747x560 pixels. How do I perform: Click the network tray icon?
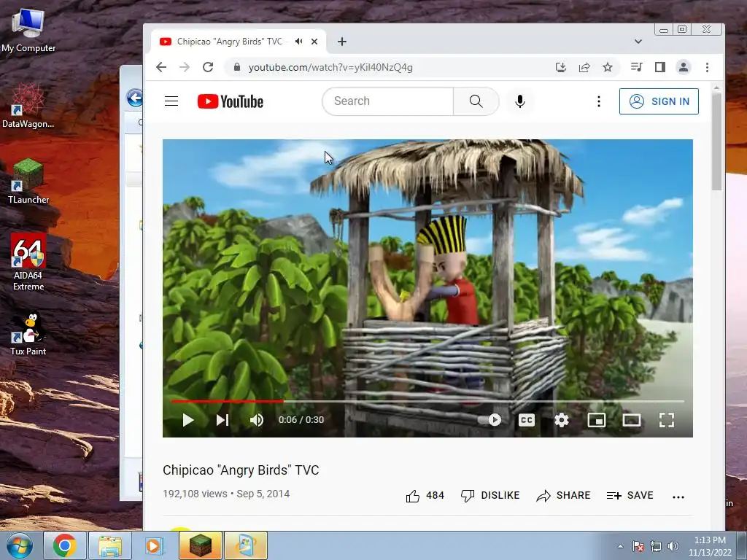656,546
